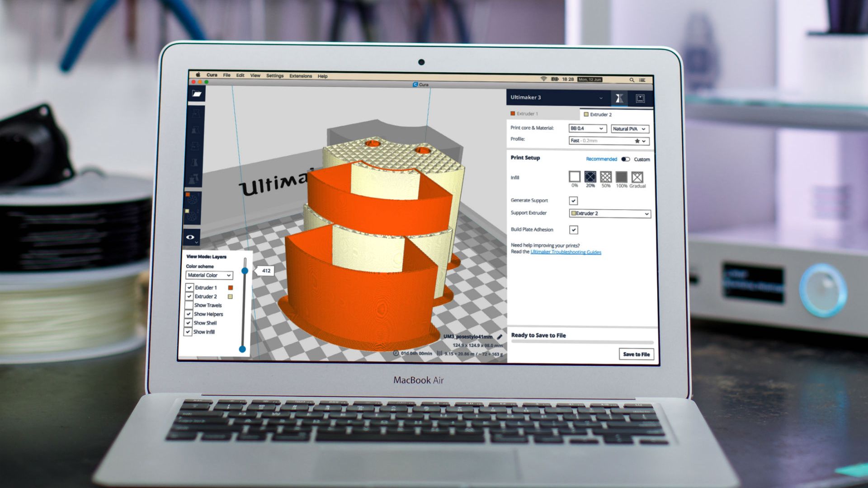Switch to the Monitor stage icon
This screenshot has width=868, height=488.
640,99
